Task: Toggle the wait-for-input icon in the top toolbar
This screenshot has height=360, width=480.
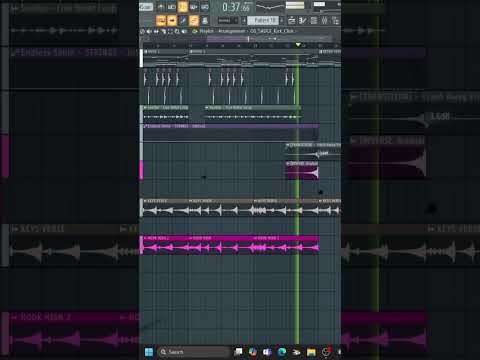Action: [x=172, y=7]
